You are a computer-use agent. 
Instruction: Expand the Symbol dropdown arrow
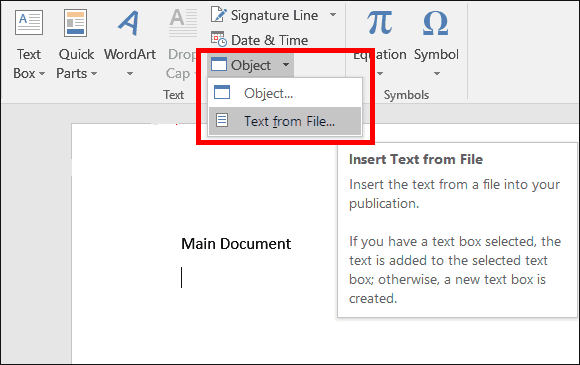437,74
